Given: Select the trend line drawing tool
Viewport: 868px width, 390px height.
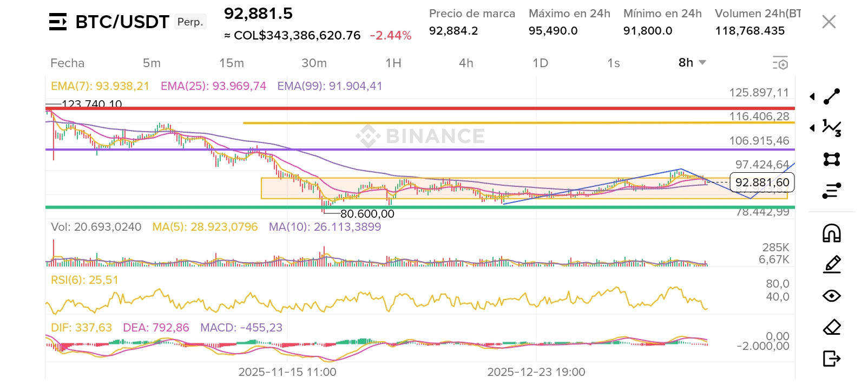Looking at the screenshot, I should tap(832, 96).
